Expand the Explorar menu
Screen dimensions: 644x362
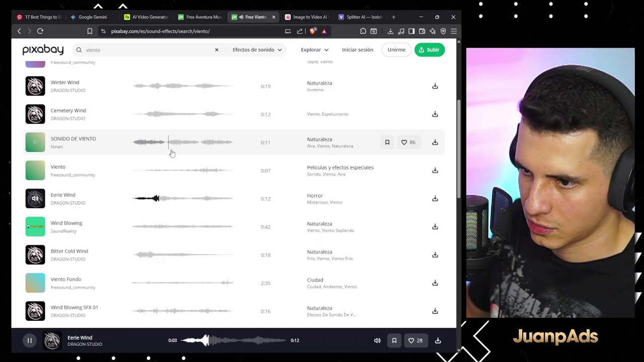tap(314, 50)
